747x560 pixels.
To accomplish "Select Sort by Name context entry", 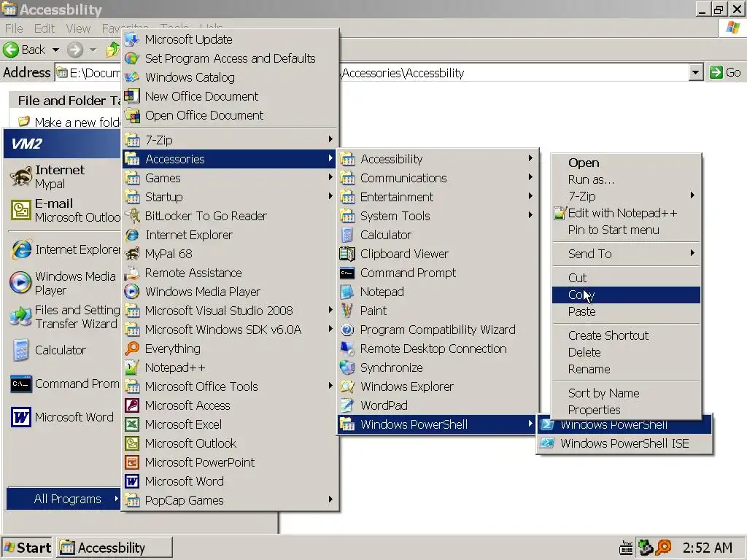I will (x=626, y=393).
